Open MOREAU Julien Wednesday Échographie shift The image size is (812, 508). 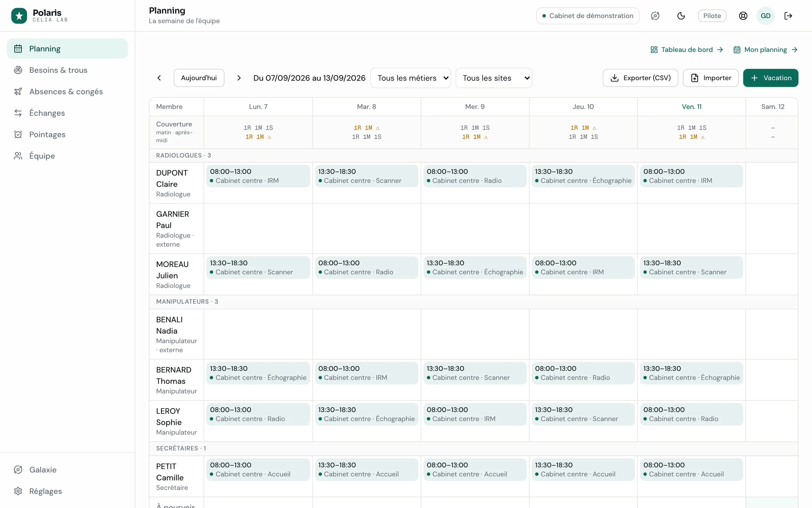[475, 268]
